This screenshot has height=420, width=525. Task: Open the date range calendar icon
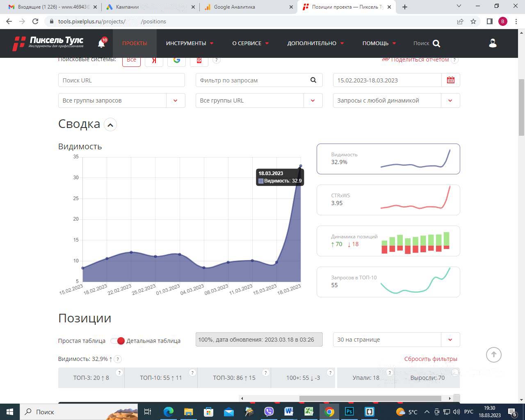[450, 80]
